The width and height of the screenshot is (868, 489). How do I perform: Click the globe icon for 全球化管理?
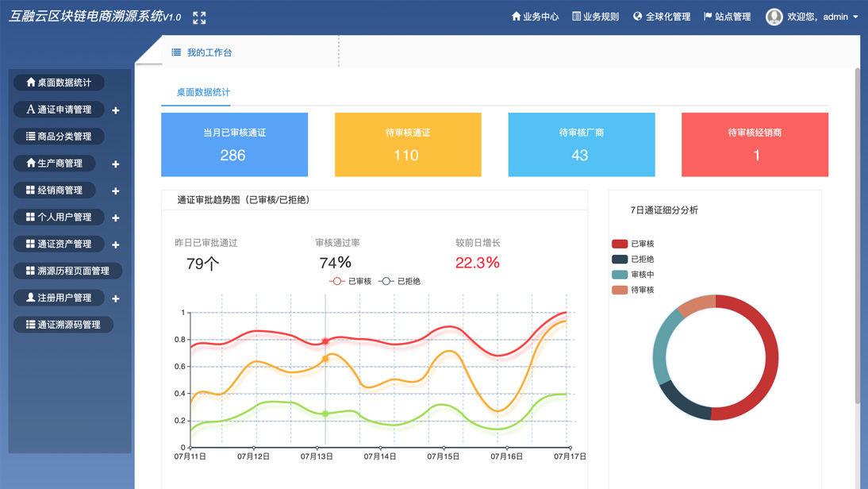point(637,16)
